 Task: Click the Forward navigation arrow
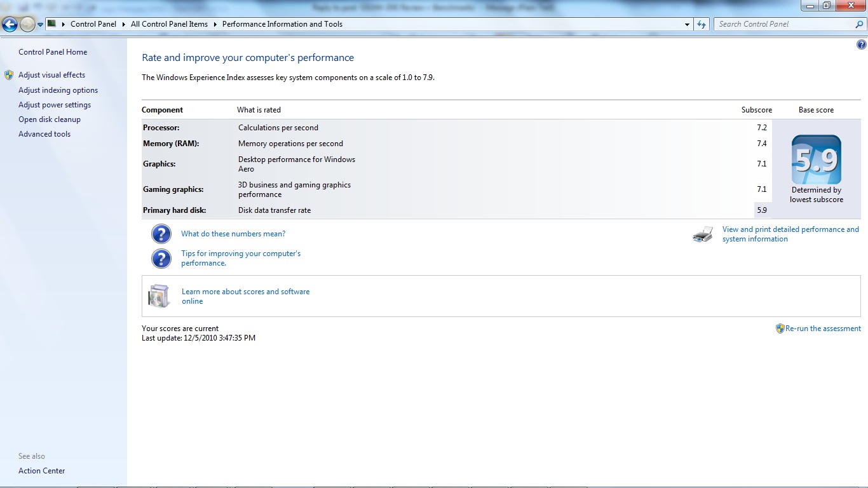[27, 25]
